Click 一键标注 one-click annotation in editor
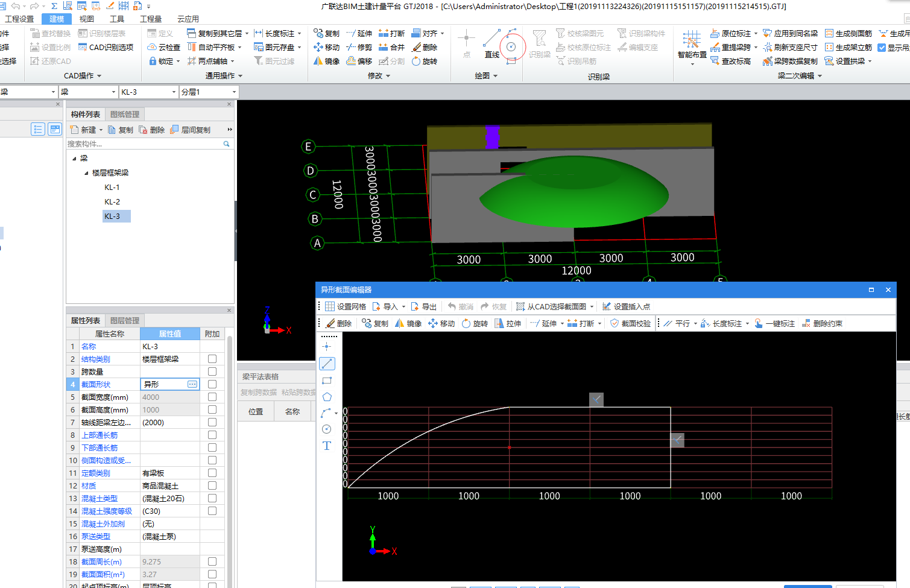Image resolution: width=910 pixels, height=588 pixels. coord(774,323)
